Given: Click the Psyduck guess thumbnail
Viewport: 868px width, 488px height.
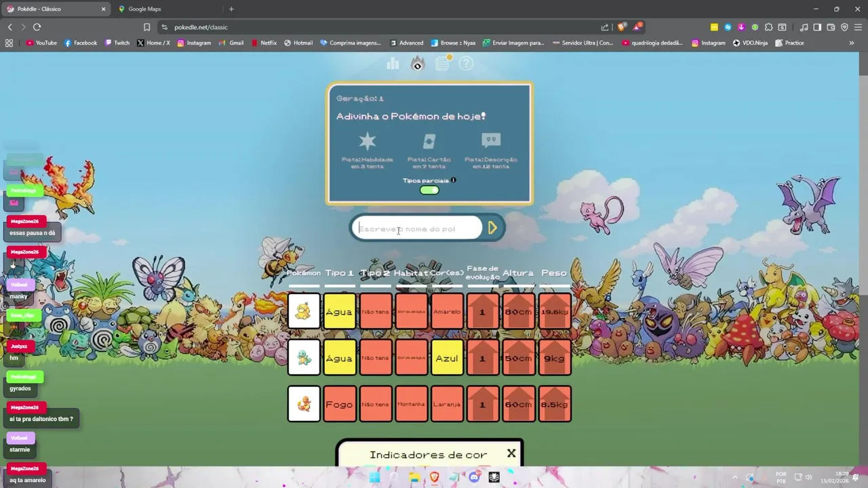Looking at the screenshot, I should 304,311.
